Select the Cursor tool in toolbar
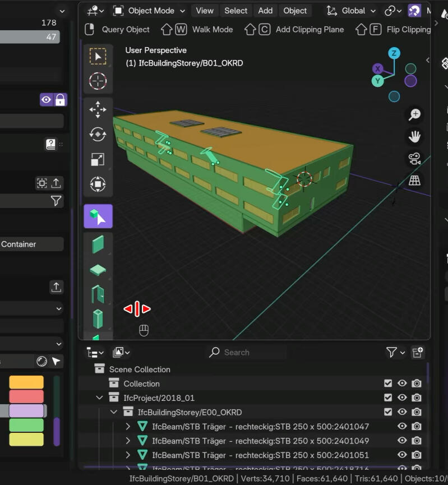Screen dimensions: 448x485 pyautogui.click(x=98, y=81)
